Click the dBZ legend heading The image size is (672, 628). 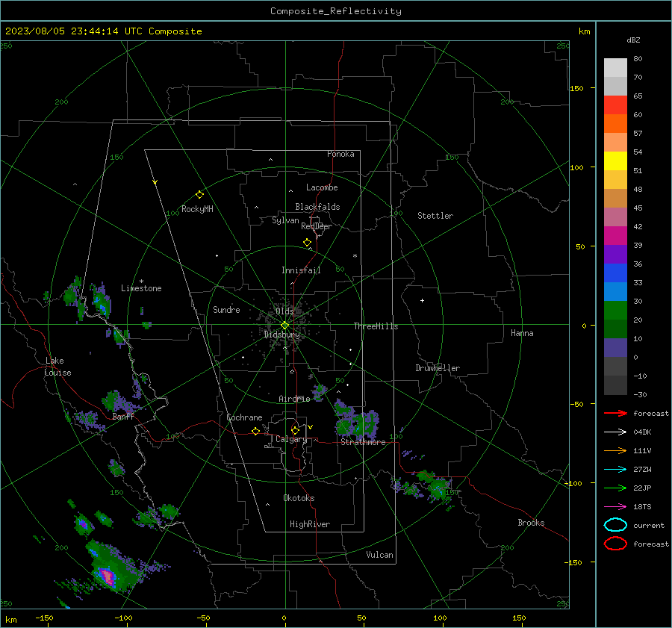[x=633, y=40]
